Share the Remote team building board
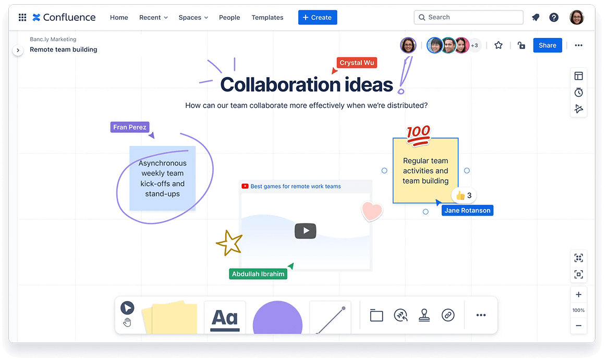608x364 pixels. pos(547,45)
